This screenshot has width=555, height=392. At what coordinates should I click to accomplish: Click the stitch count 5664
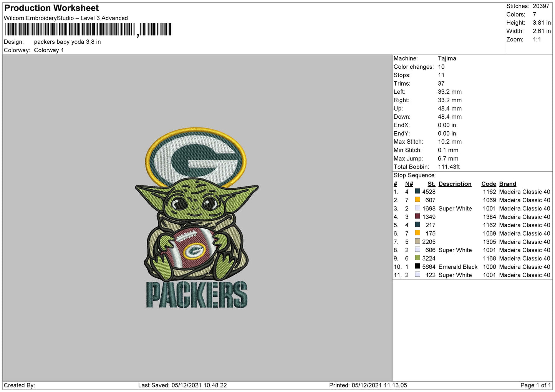point(429,267)
